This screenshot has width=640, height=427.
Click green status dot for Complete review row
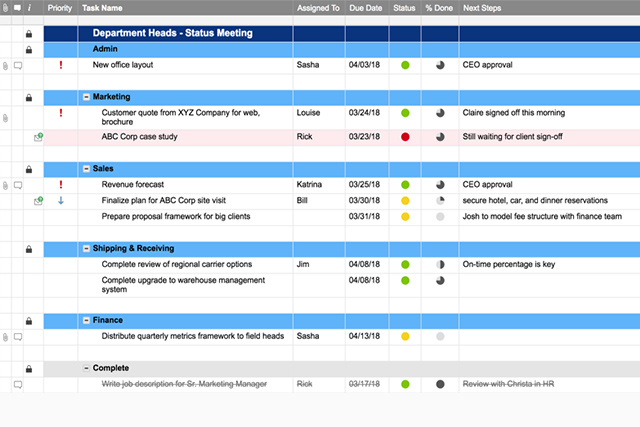coord(405,265)
